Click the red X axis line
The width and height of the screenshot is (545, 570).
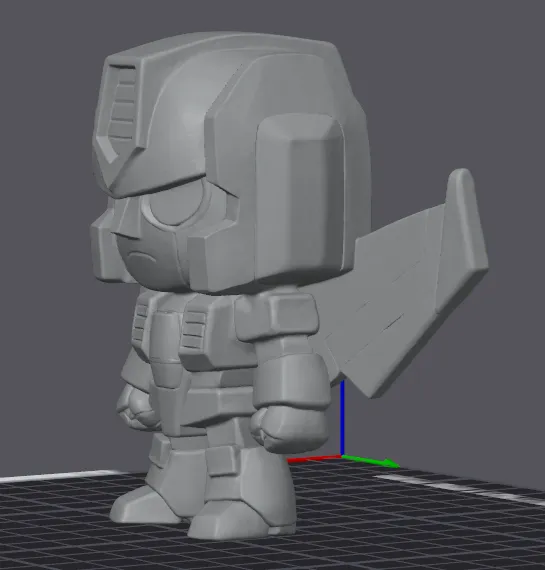314,459
